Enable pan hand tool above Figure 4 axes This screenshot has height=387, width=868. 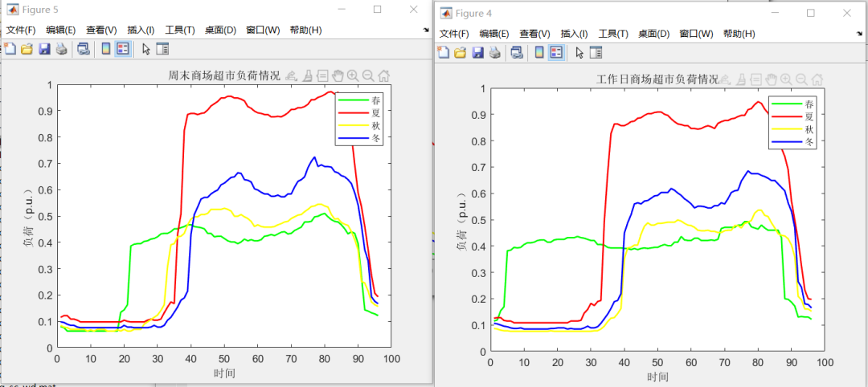tap(771, 79)
